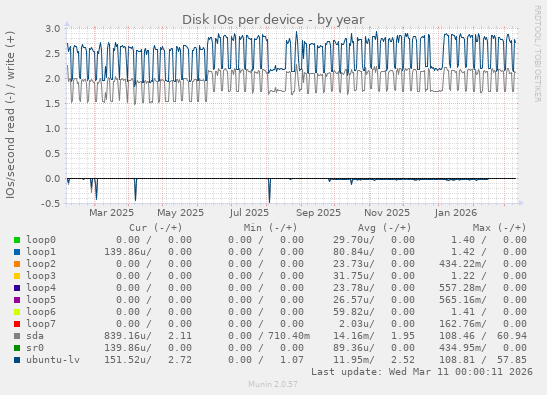The image size is (547, 395).
Task: Click the 'May 2025' x-axis label
Action: [180, 213]
